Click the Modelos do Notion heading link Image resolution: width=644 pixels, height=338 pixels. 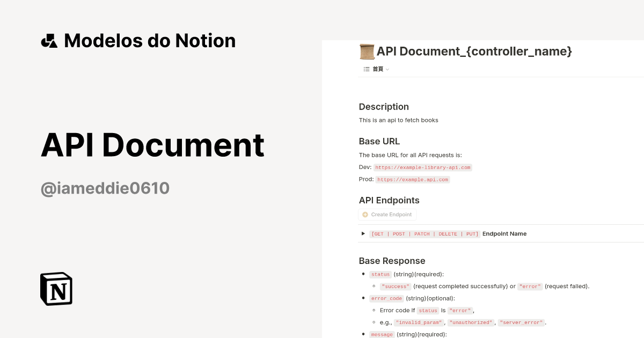150,40
